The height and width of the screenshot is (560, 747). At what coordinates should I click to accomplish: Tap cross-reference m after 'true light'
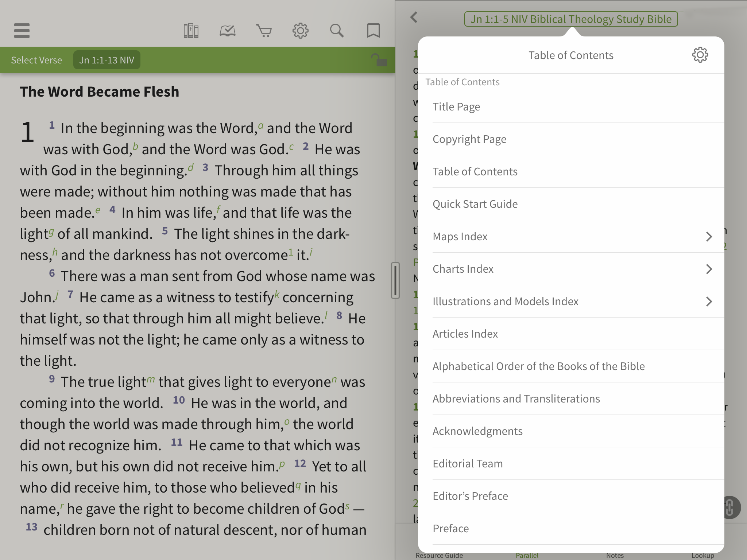(x=151, y=379)
